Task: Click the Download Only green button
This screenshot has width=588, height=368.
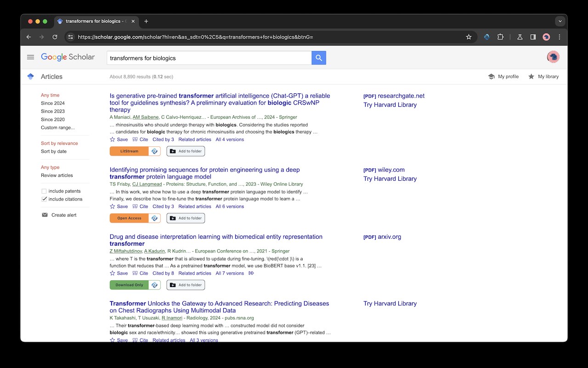Action: coord(129,285)
